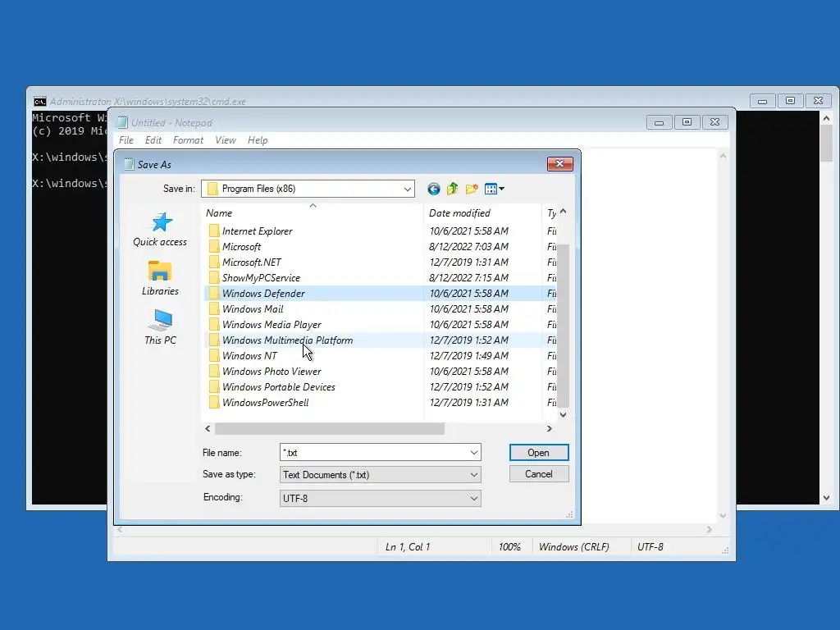Select the Windows Photo Viewer folder icon
Viewport: 840px width, 630px height.
(214, 371)
